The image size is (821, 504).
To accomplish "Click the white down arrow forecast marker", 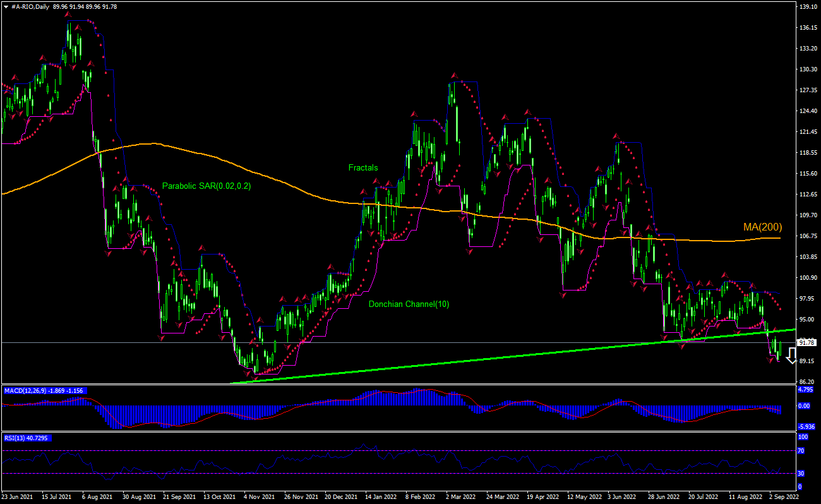I will (791, 356).
